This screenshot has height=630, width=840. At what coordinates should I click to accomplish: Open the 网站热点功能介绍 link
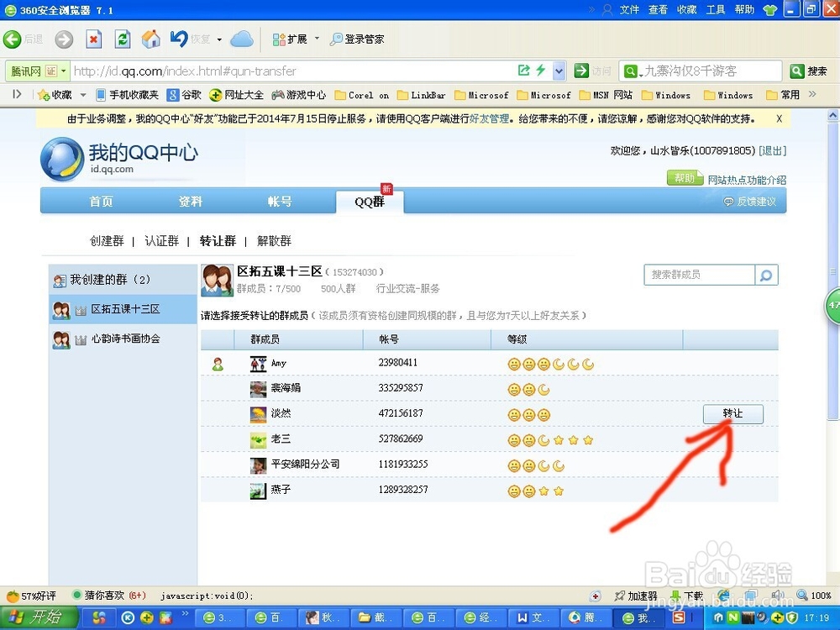point(747,180)
